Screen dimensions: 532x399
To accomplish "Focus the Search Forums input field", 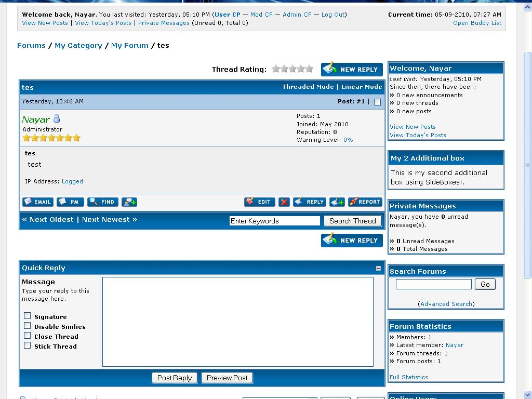I will 434,284.
